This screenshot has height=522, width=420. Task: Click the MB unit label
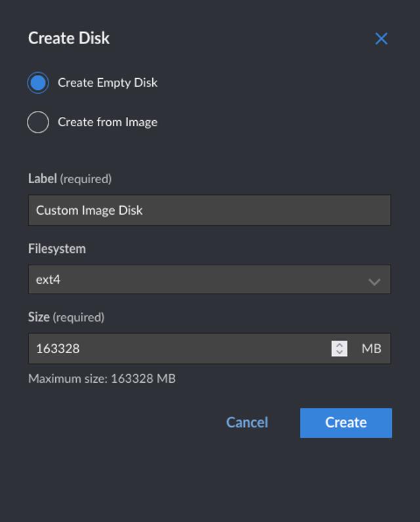371,349
